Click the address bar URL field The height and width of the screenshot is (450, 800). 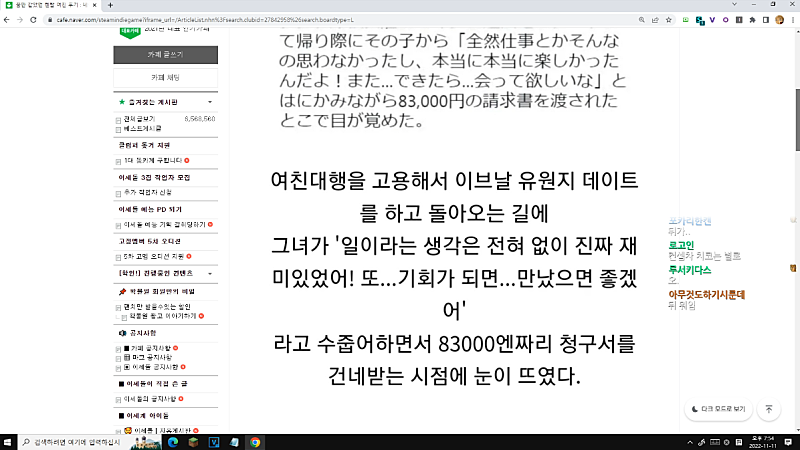point(342,20)
